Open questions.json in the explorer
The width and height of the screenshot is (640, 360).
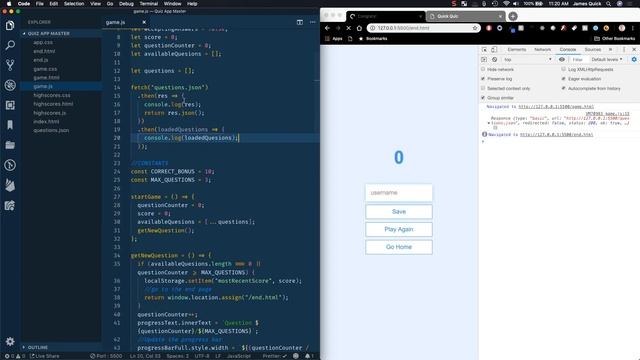pyautogui.click(x=51, y=131)
